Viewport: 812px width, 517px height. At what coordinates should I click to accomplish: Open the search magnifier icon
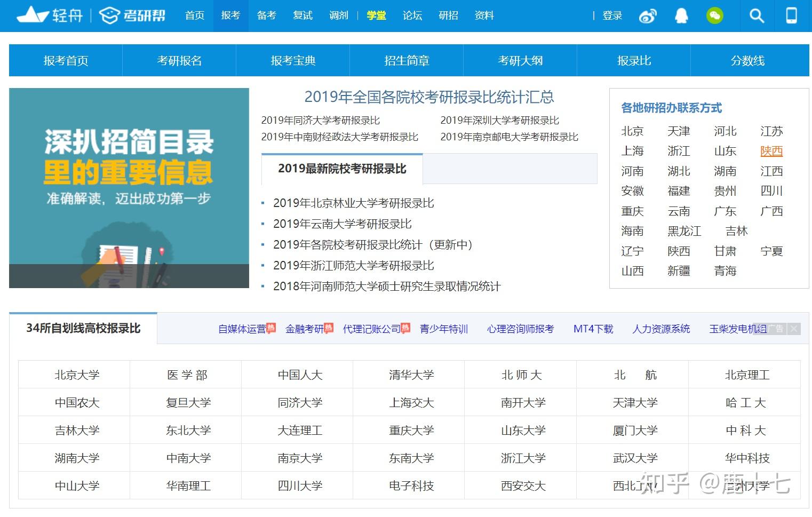pyautogui.click(x=757, y=15)
